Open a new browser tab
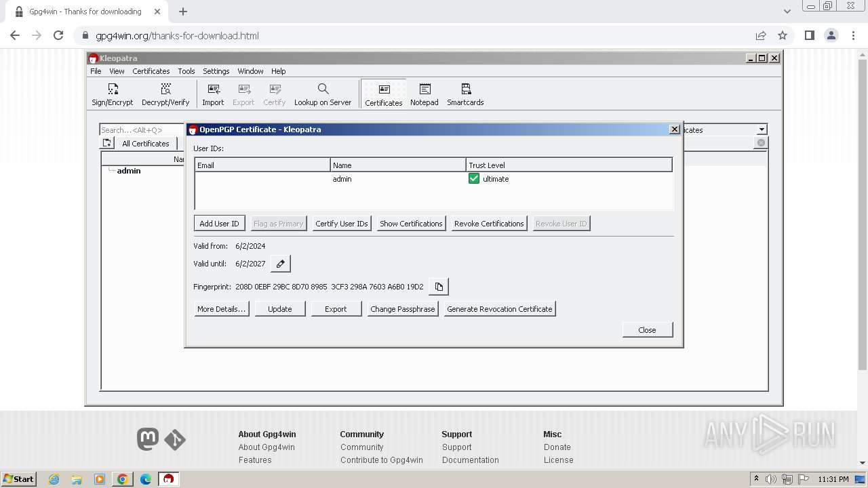Screen dimensions: 868x488 183,12
